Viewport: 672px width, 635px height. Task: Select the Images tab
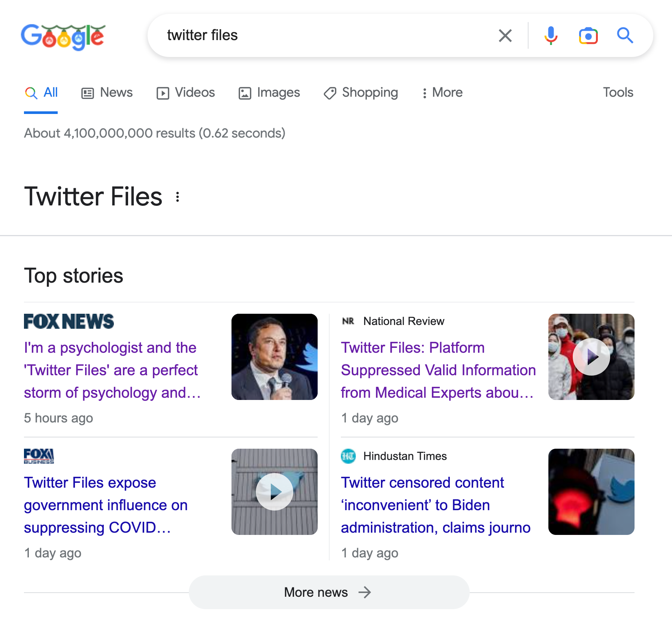point(269,93)
